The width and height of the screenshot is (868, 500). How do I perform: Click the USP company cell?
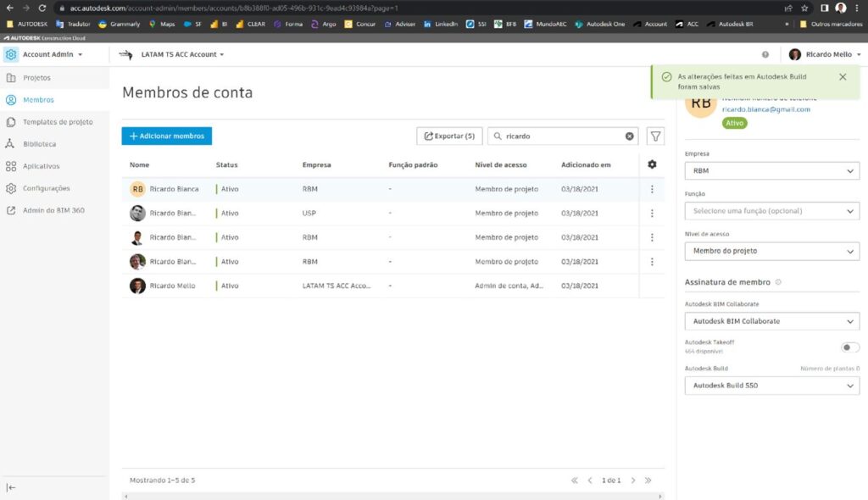tap(309, 214)
